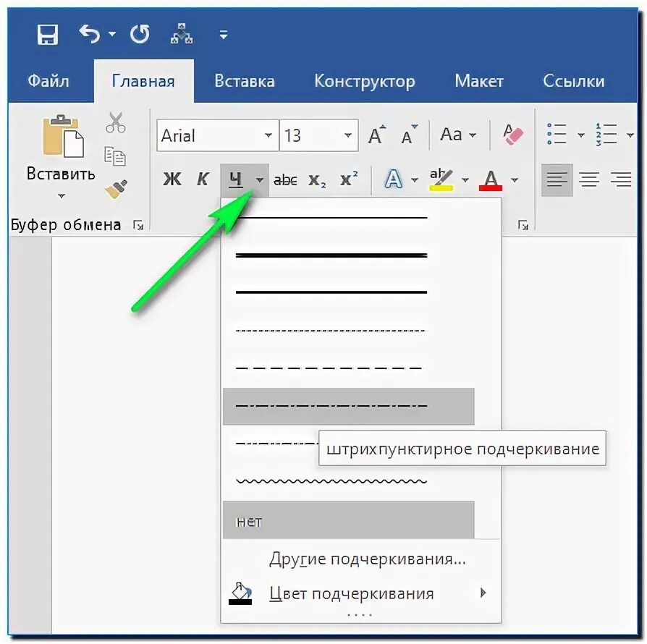This screenshot has width=647, height=644.
Task: Toggle underline with the Ч button
Action: click(x=236, y=180)
